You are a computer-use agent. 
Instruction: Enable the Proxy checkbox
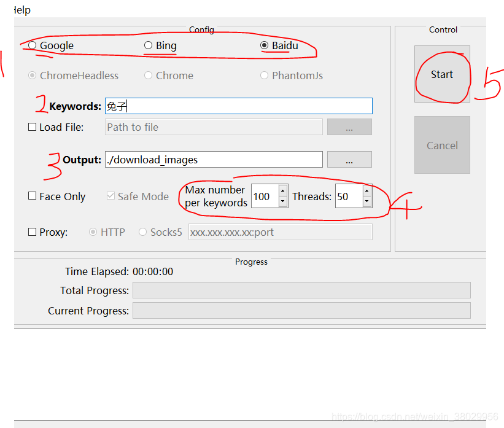(32, 232)
